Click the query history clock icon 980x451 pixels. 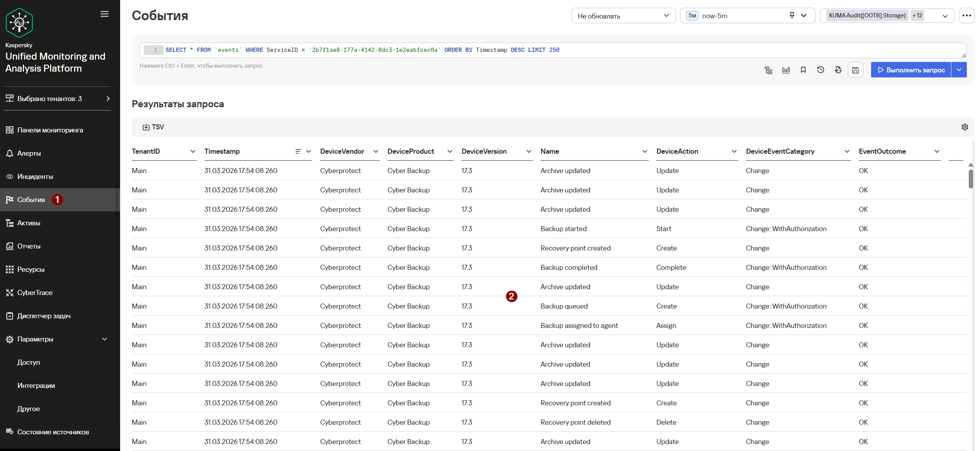click(x=820, y=70)
